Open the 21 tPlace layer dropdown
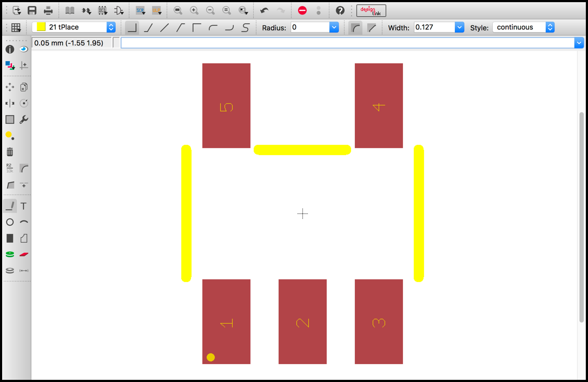Image resolution: width=588 pixels, height=382 pixels. click(x=111, y=27)
